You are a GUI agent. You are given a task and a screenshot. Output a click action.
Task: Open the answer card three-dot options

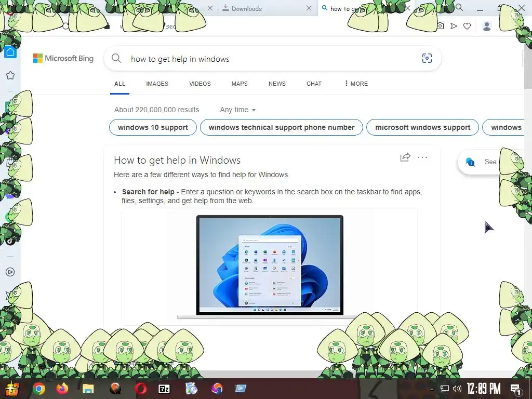pyautogui.click(x=422, y=157)
